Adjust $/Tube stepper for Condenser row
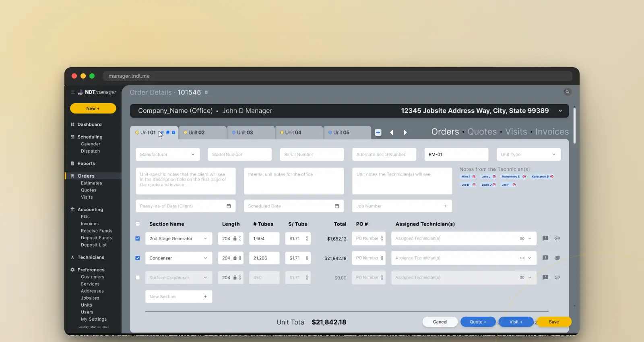This screenshot has height=342, width=644. pos(307,258)
